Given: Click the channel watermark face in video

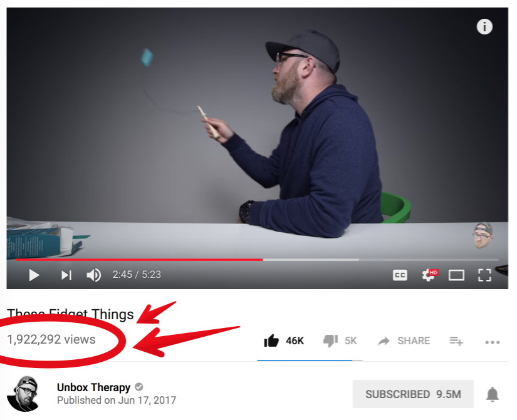Looking at the screenshot, I should point(483,235).
